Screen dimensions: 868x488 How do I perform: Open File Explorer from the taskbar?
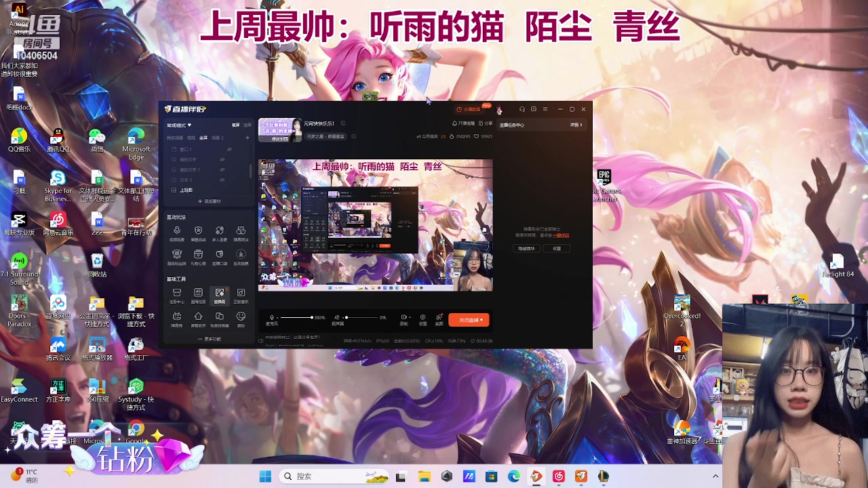pos(424,476)
